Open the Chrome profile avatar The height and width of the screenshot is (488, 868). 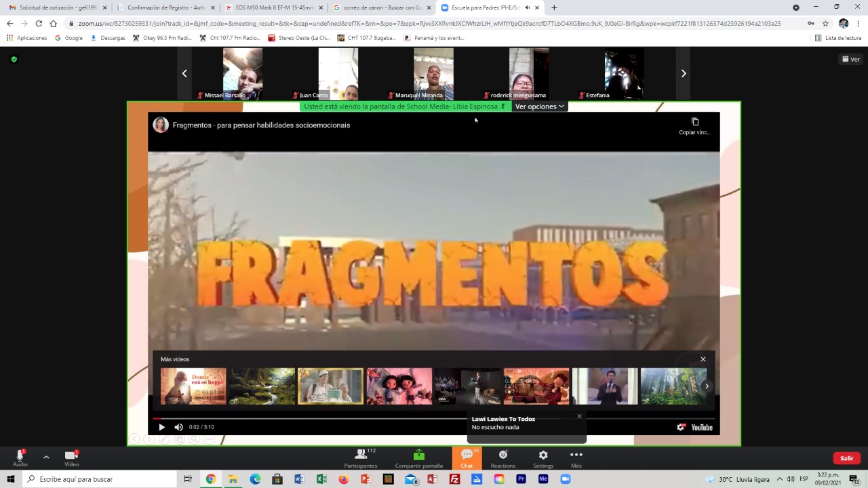point(844,23)
